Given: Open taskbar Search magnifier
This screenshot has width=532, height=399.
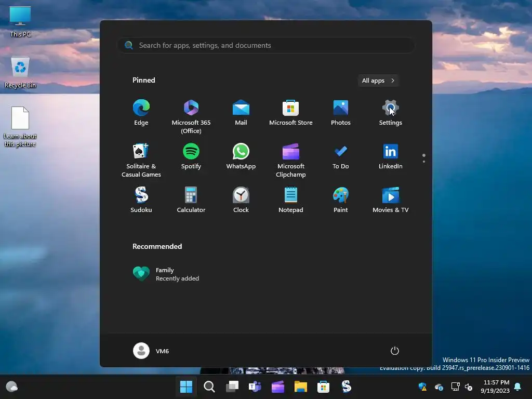Looking at the screenshot, I should [209, 387].
